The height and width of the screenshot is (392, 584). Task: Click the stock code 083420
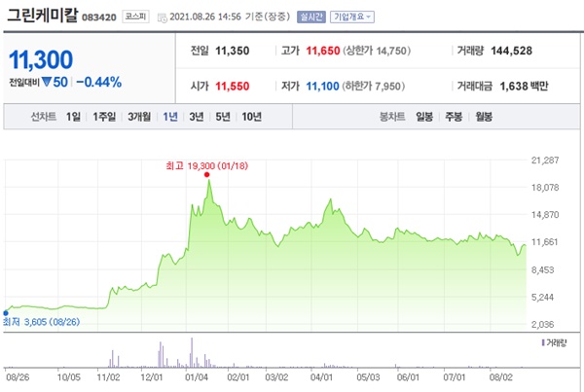99,18
